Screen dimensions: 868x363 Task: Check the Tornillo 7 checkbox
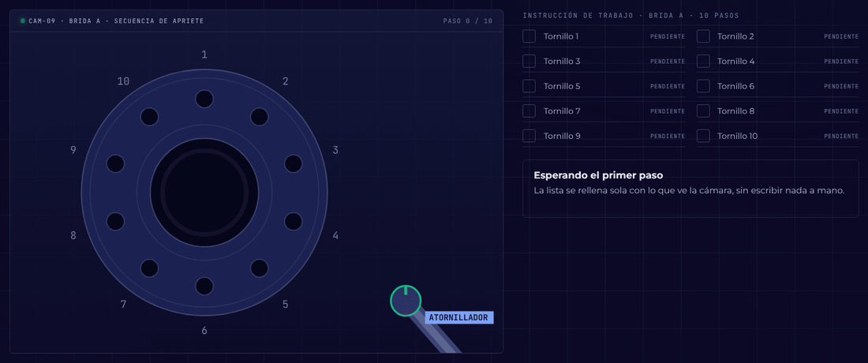[x=529, y=111]
